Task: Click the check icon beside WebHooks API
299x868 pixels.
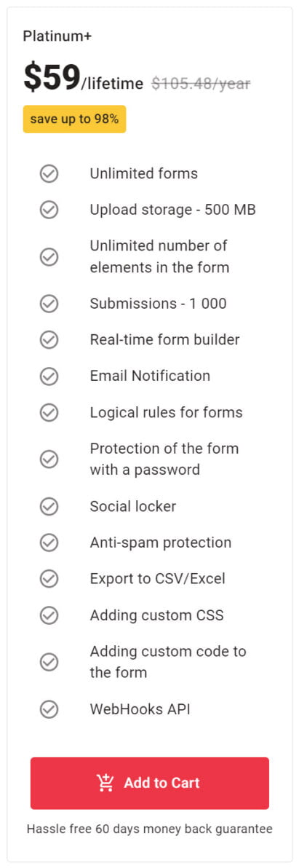Action: (49, 709)
